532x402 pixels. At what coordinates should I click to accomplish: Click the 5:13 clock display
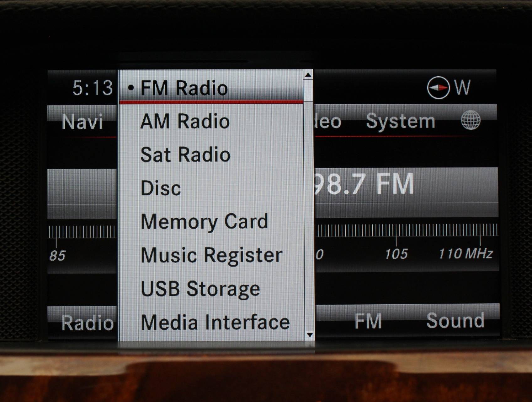pos(92,88)
